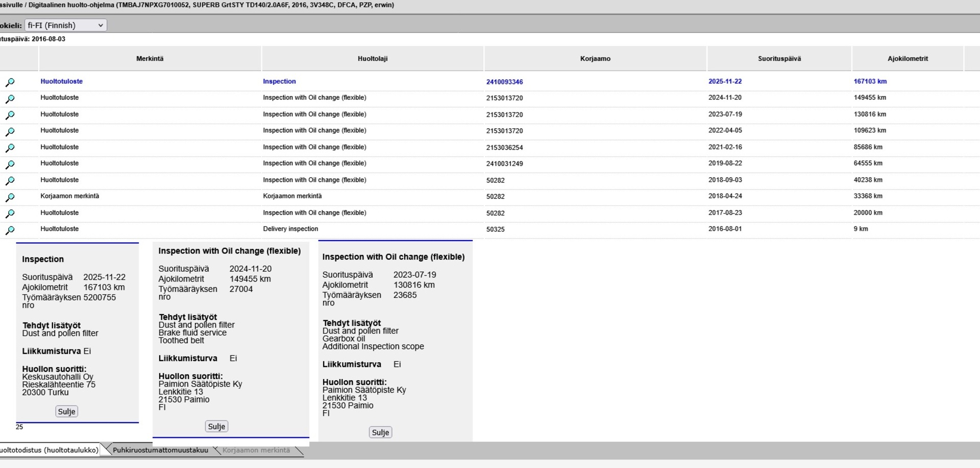
Task: Click the highlighted Huoltotuloste link in first row
Action: tap(61, 81)
